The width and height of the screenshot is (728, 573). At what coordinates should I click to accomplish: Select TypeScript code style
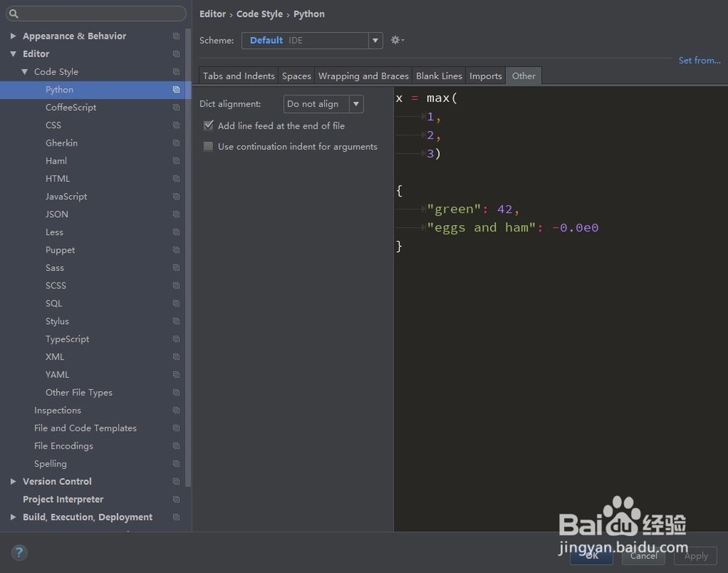pyautogui.click(x=67, y=339)
